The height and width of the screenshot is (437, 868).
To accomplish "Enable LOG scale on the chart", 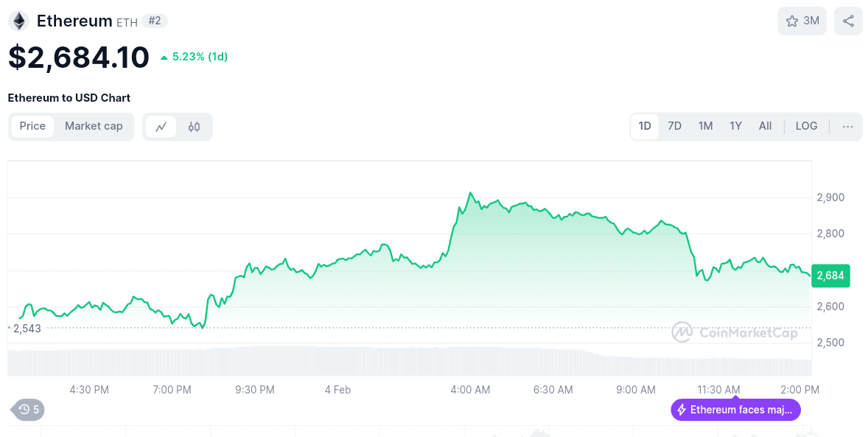I will pos(806,126).
